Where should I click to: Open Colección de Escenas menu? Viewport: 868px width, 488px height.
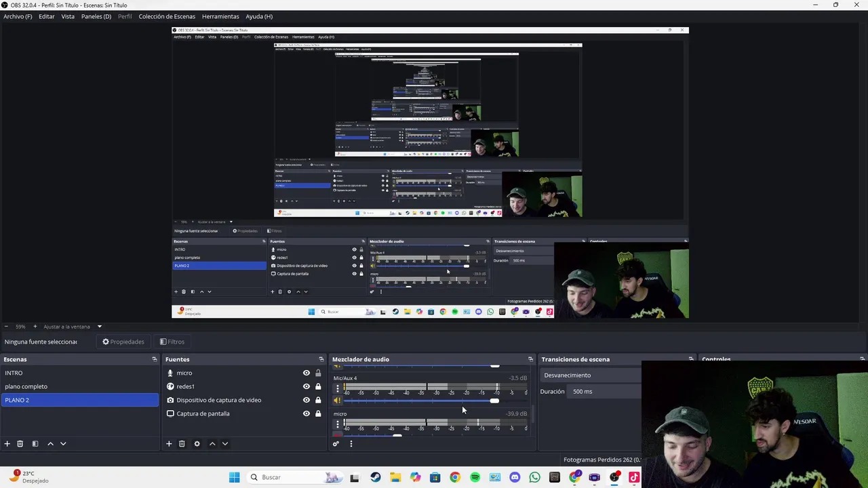[x=167, y=16]
